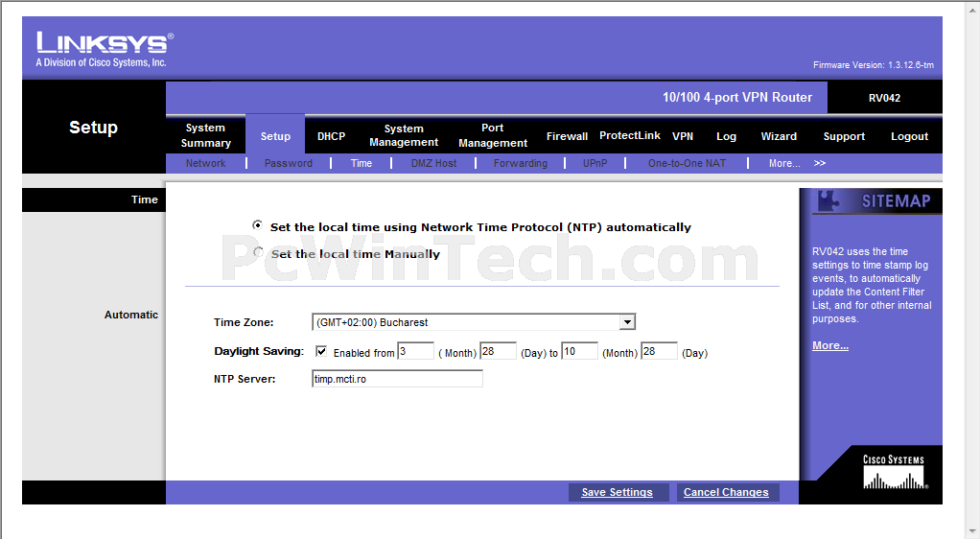The width and height of the screenshot is (980, 539).
Task: Click the daylight saving start month field
Action: [x=415, y=351]
